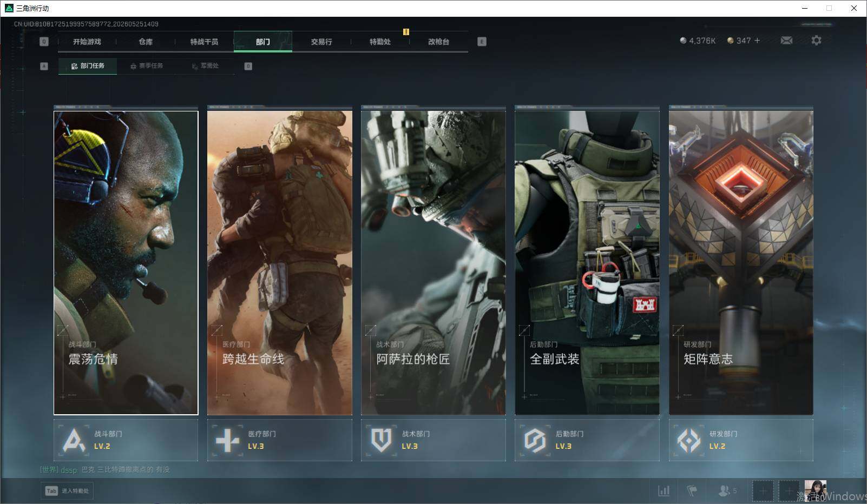This screenshot has width=867, height=504.
Task: Click the player avatar portrait
Action: pos(815,491)
